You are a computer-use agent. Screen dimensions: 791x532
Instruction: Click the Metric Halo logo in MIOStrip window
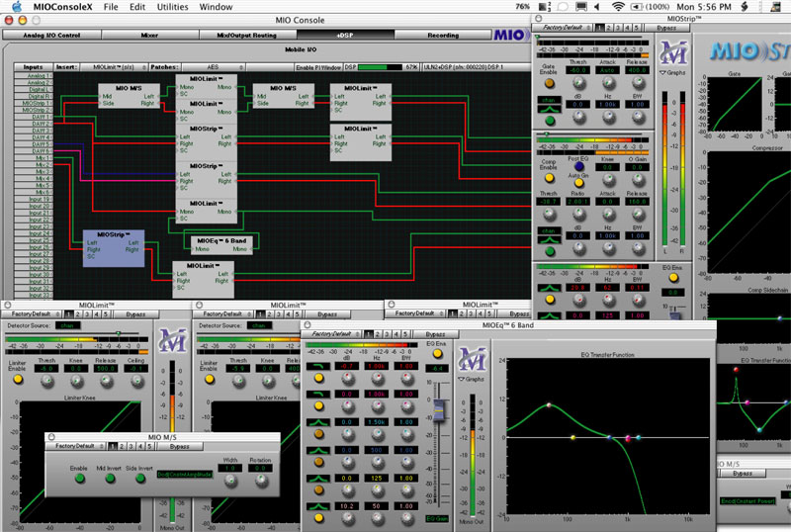tap(672, 50)
